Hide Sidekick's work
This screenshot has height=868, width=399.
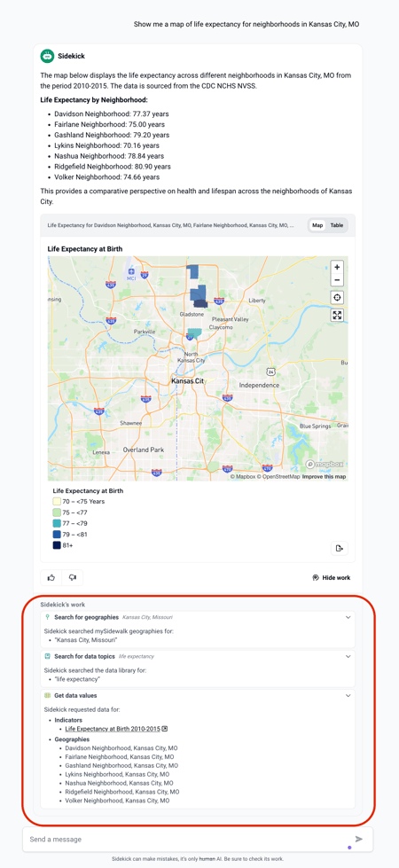point(332,577)
